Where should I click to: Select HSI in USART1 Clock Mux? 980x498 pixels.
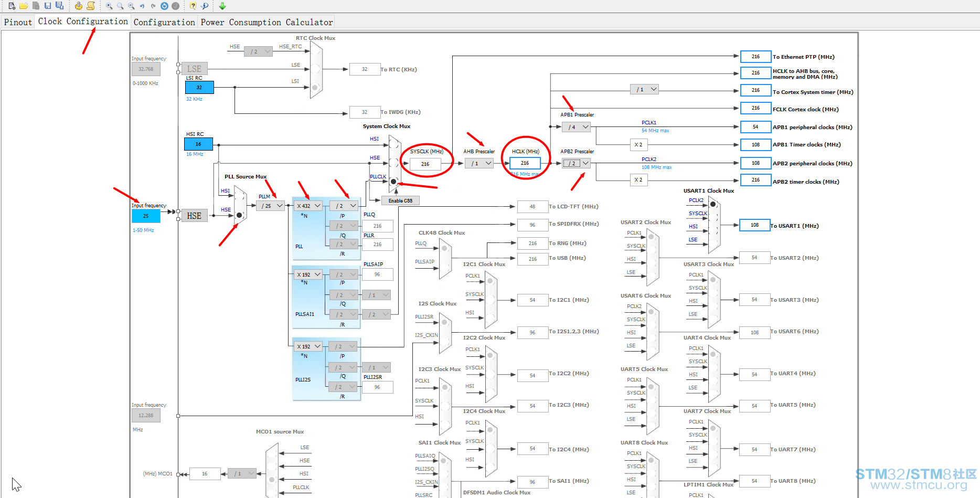[713, 230]
